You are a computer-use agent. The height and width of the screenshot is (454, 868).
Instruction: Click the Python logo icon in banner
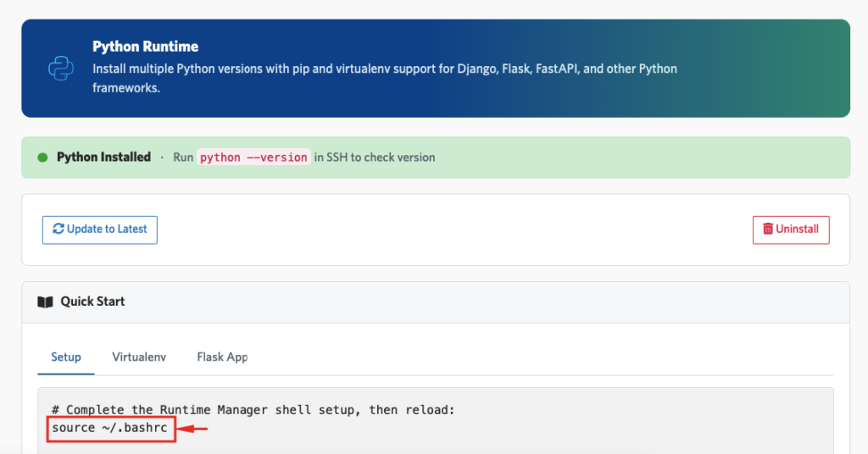click(61, 69)
